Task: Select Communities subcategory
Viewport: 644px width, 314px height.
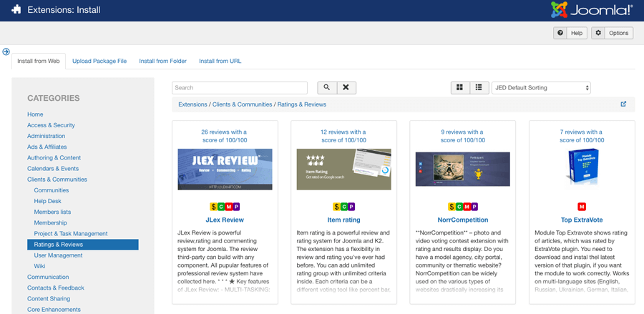Action: [x=52, y=190]
